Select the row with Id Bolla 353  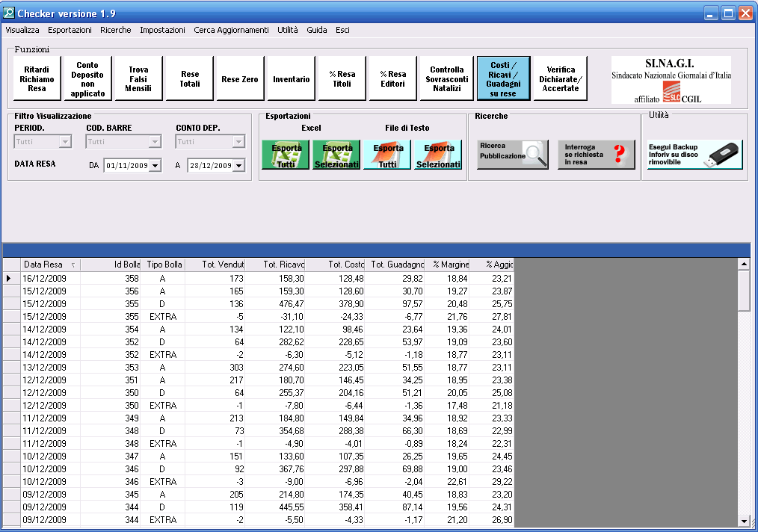(111, 368)
